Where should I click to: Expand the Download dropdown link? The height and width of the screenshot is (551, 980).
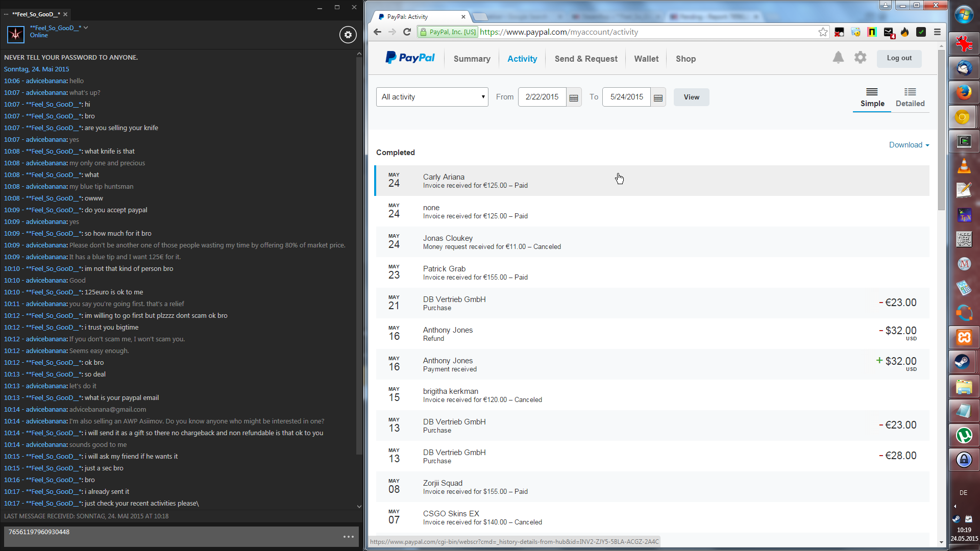coord(909,145)
